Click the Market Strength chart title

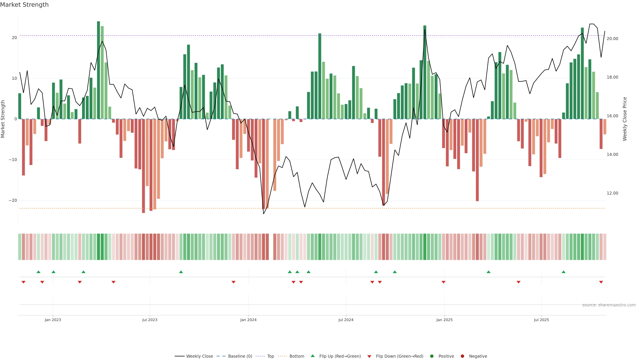[x=24, y=5]
